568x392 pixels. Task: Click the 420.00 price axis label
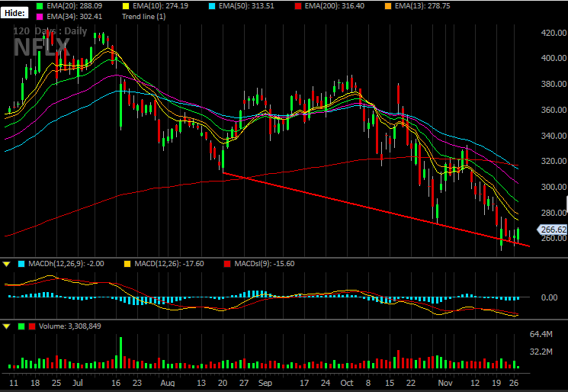(554, 33)
